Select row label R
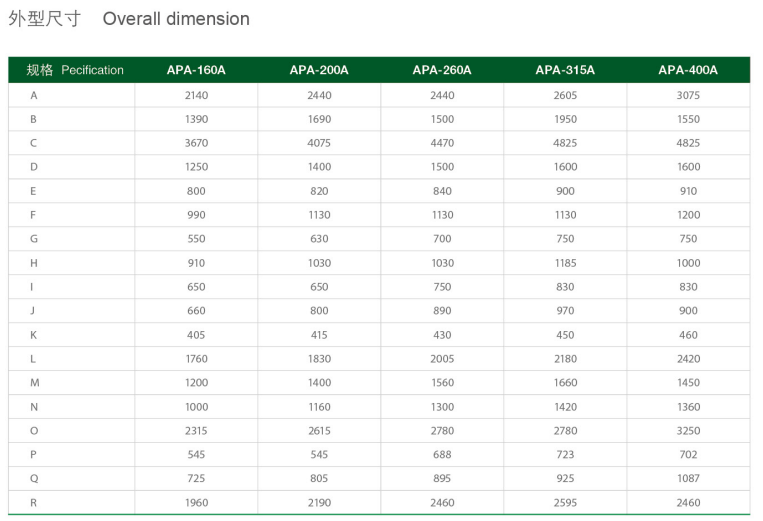763x521 pixels. click(34, 503)
